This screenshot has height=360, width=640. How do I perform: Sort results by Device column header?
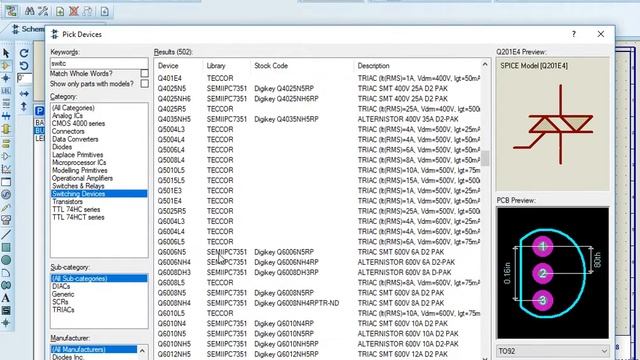tap(168, 66)
